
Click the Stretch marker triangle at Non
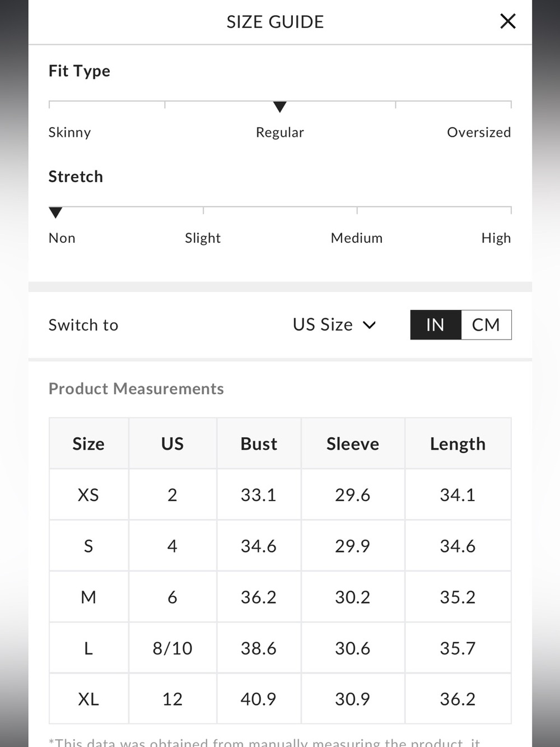coord(55,212)
